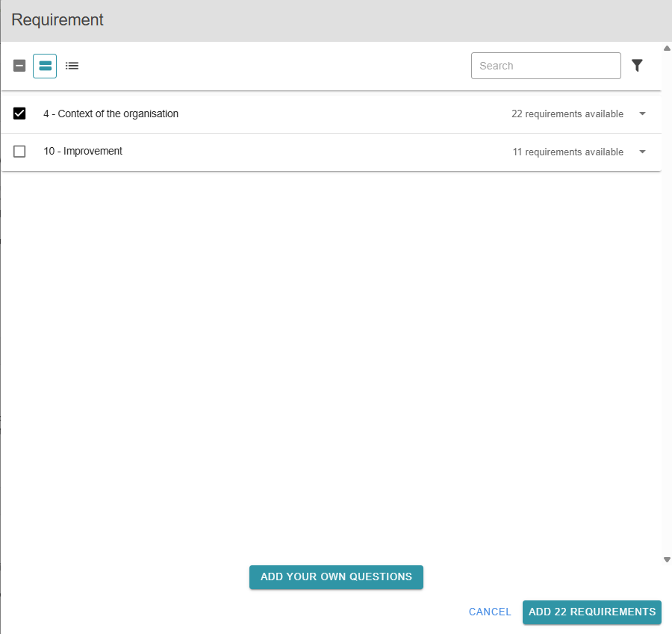Click the 11 requirements available text

(x=567, y=152)
